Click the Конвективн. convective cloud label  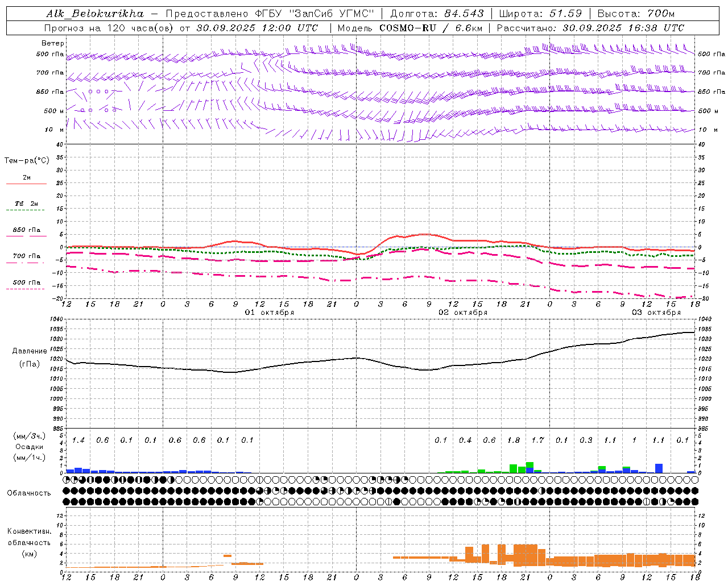click(29, 531)
